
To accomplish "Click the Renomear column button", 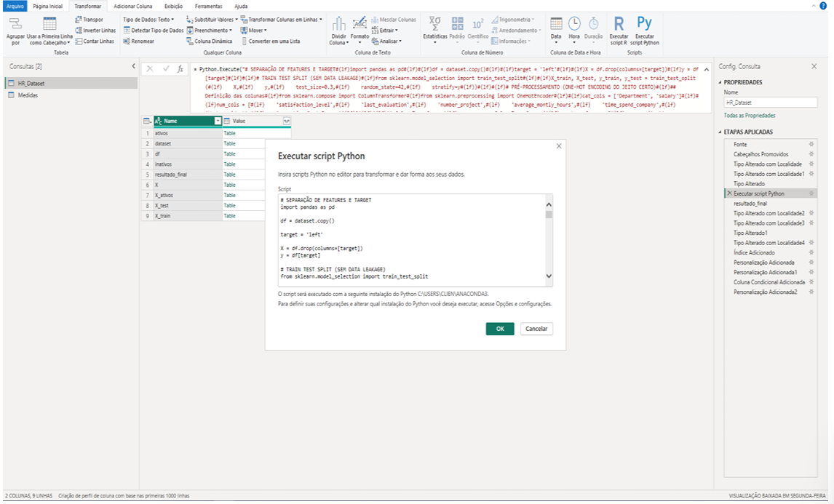I will [139, 41].
